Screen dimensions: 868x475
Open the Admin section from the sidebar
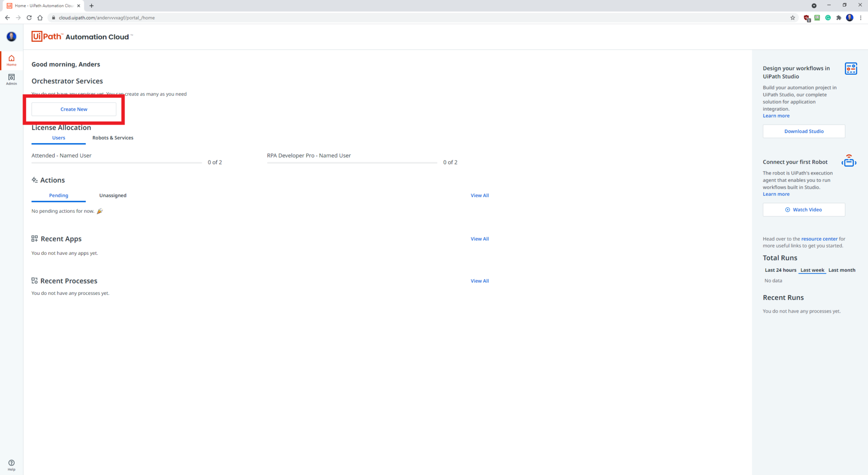11,79
